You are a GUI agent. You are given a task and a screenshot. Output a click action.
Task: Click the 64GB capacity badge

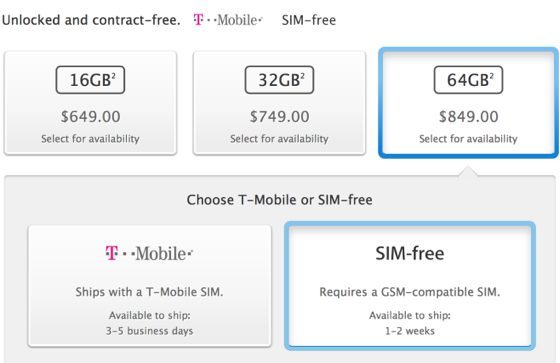tap(468, 80)
